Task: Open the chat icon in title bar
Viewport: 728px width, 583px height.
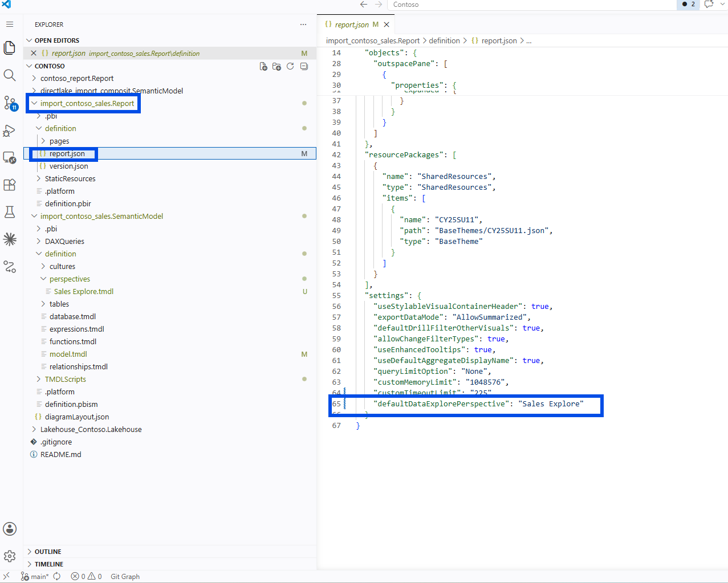Action: click(709, 5)
